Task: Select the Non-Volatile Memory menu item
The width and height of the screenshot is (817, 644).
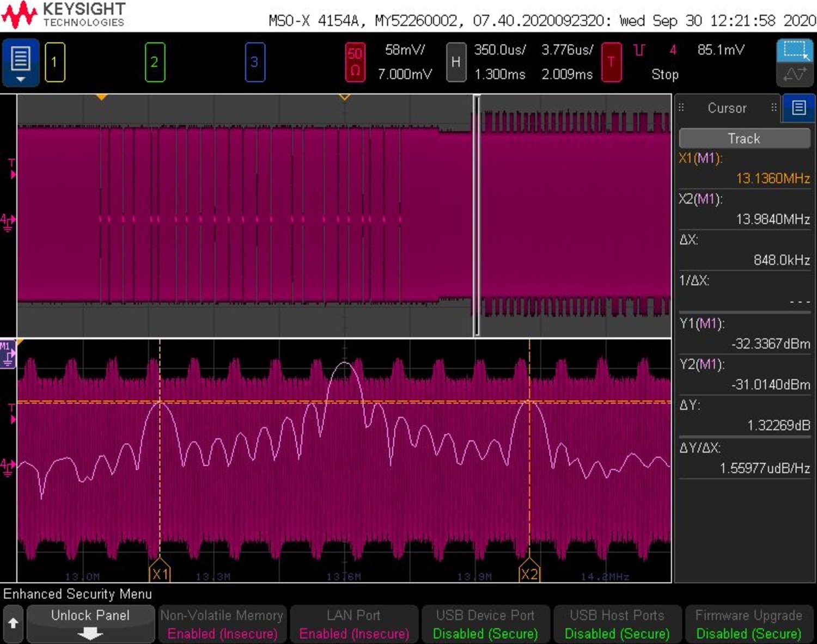Action: point(222,624)
